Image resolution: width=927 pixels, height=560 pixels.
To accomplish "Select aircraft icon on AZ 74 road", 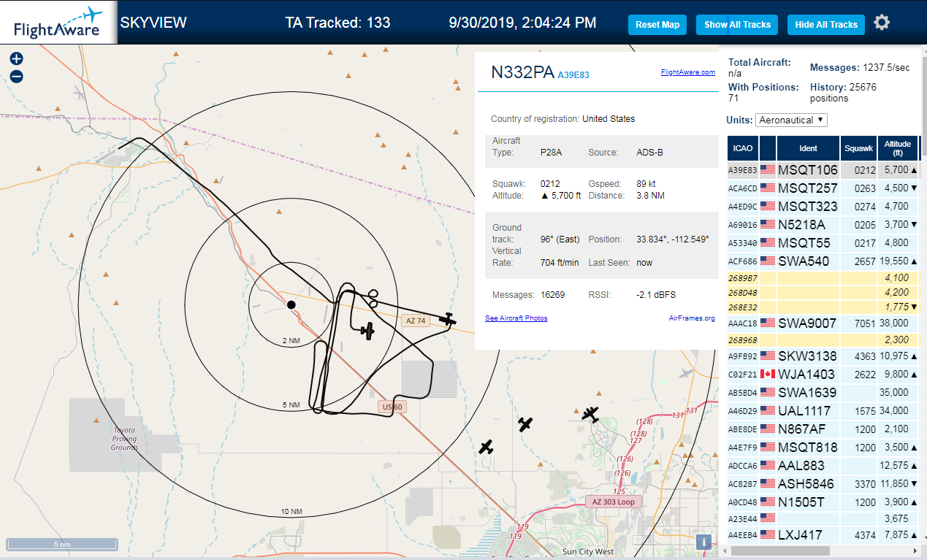I will 448,319.
